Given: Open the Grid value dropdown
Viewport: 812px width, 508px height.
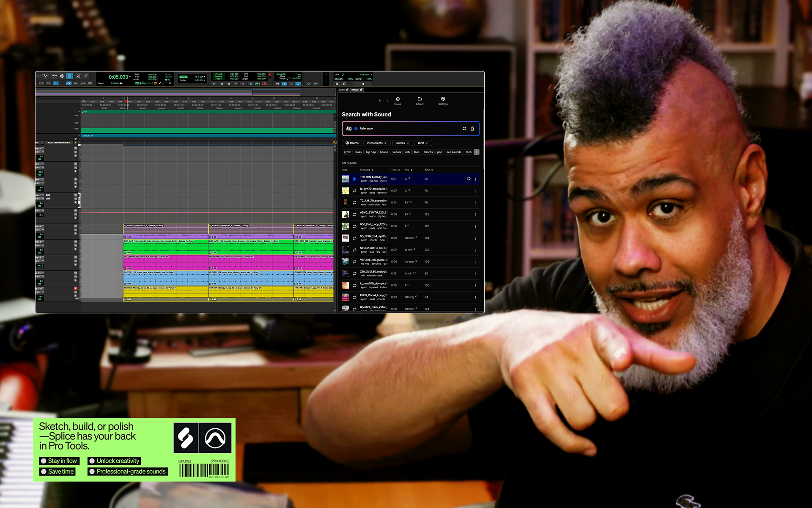Looking at the screenshot, I should pos(205,77).
